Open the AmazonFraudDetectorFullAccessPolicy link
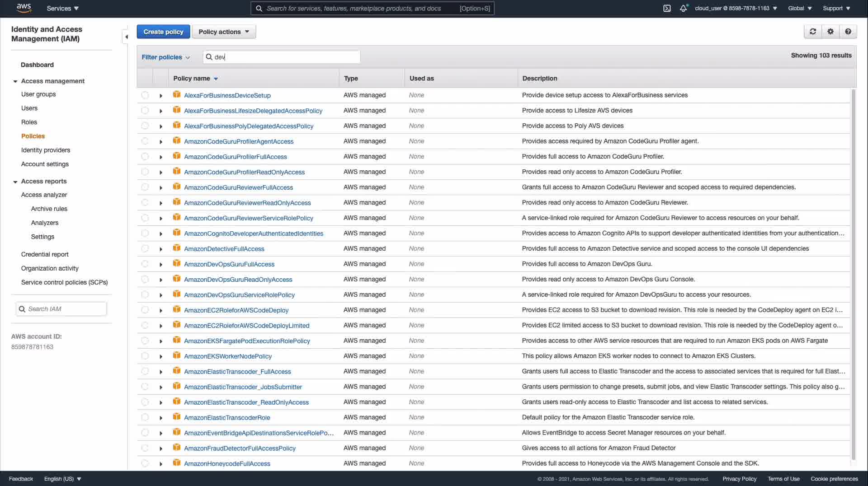 (240, 449)
